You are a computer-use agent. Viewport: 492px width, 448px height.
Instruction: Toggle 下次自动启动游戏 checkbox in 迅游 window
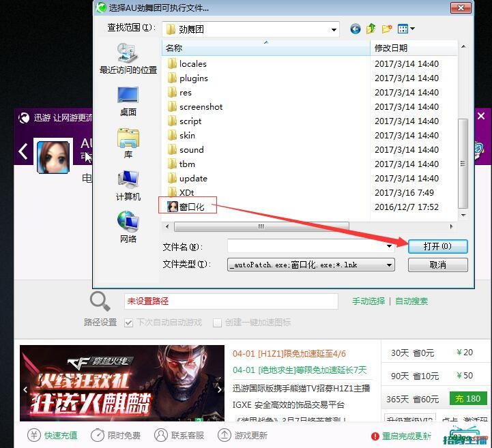point(129,323)
